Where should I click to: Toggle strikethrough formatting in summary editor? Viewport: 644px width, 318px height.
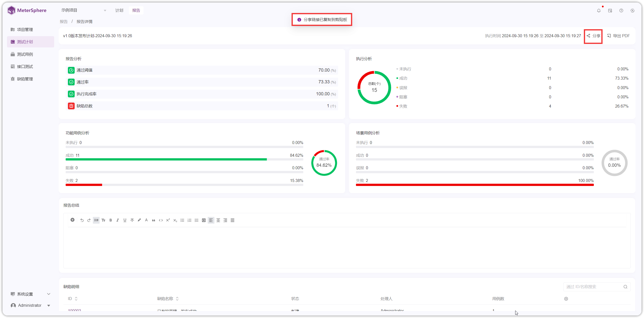132,220
